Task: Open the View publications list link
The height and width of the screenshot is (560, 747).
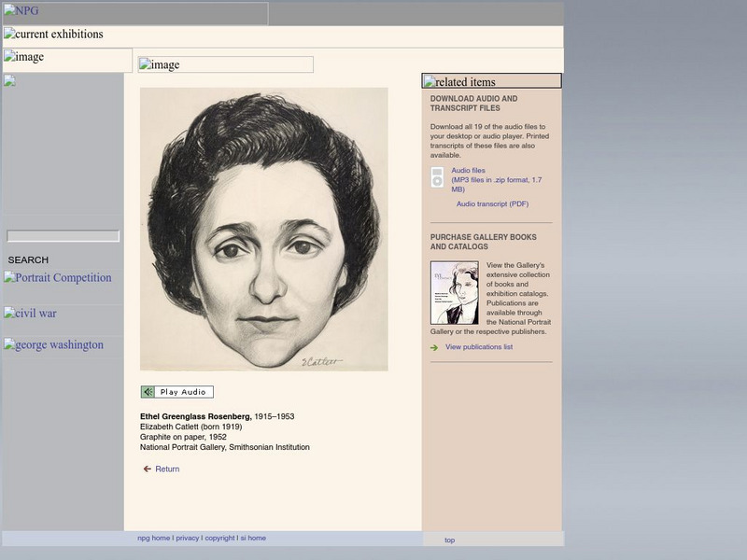Action: 478,347
